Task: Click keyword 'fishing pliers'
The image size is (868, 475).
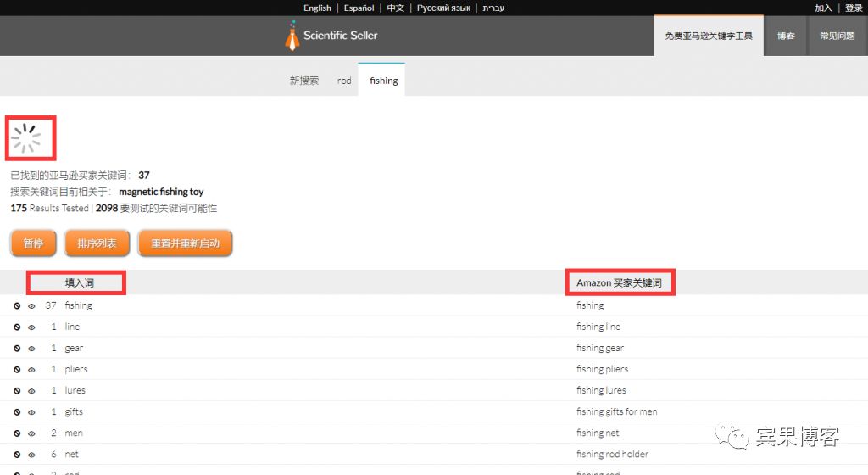Action: point(602,369)
